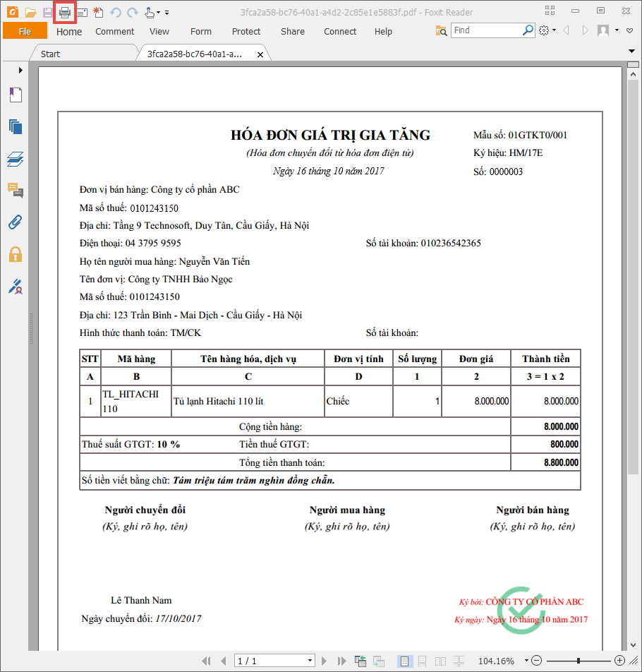Open the Comments panel
The width and height of the screenshot is (642, 672).
coord(16,191)
